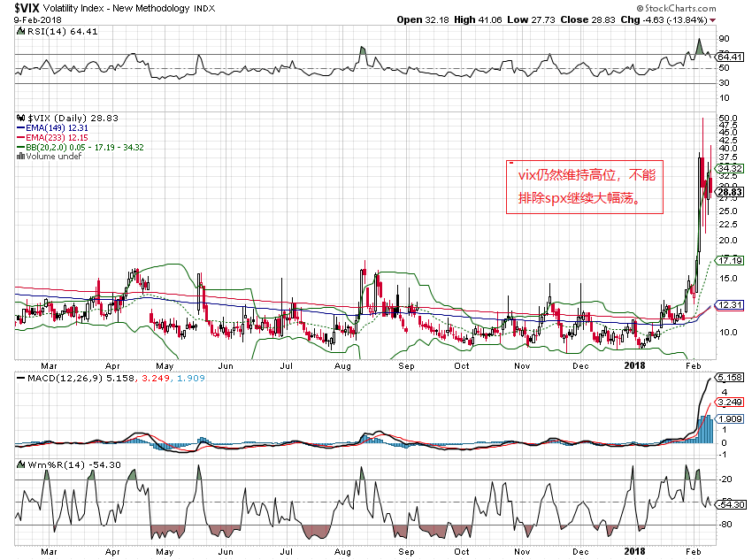Click the Aug label on the time axis

[343, 364]
